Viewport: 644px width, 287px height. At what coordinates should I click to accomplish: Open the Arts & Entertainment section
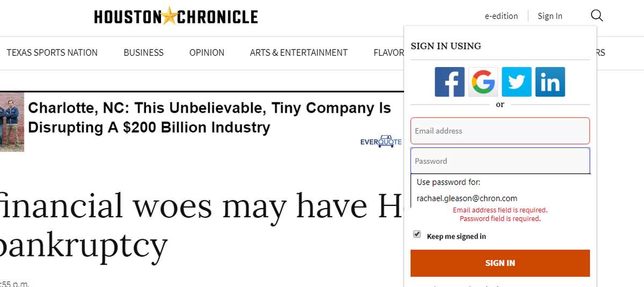click(299, 53)
